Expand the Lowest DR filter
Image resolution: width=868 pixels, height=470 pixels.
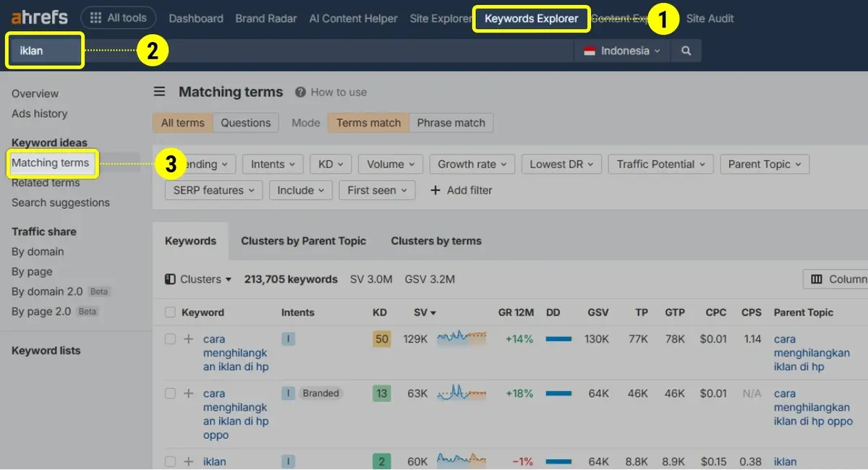[561, 164]
